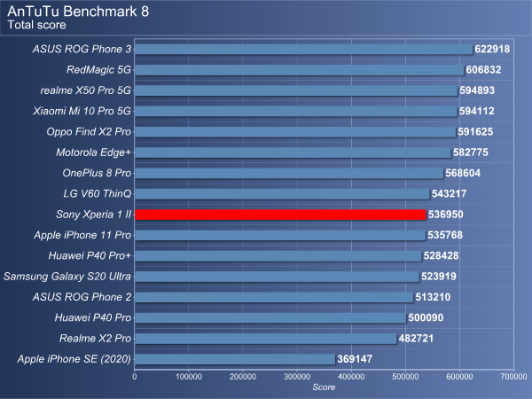This screenshot has width=532, height=399.
Task: Click the score value 528428
Action: pos(441,256)
